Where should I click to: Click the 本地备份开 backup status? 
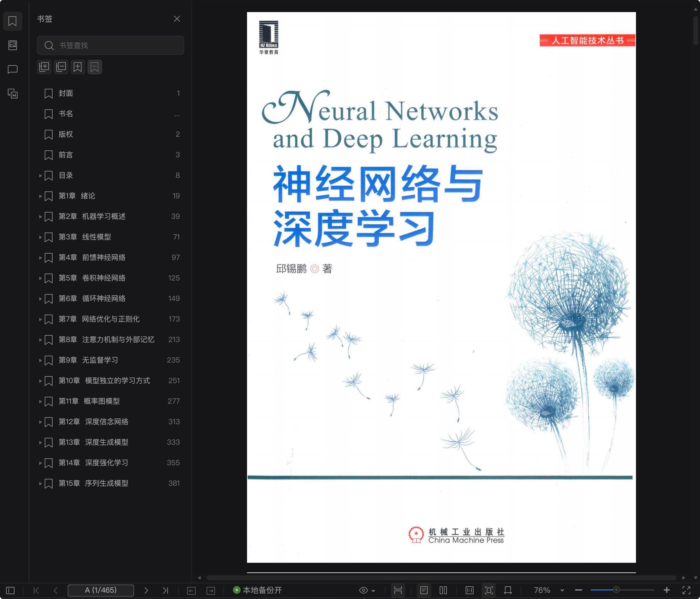[257, 590]
